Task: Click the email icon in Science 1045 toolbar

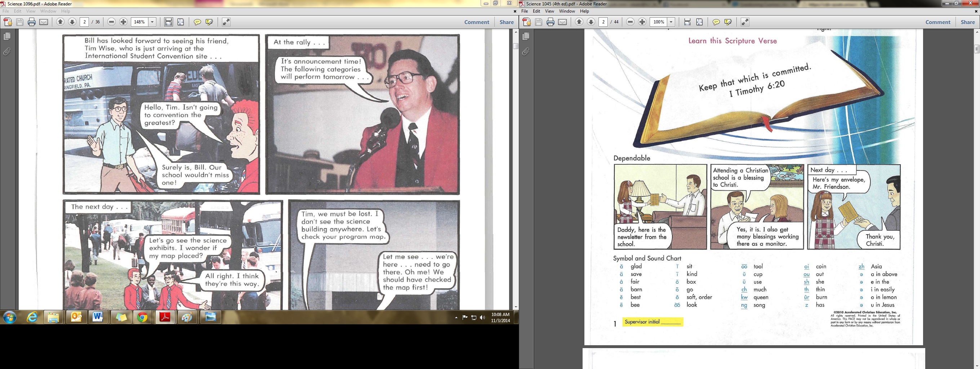Action: tap(562, 22)
